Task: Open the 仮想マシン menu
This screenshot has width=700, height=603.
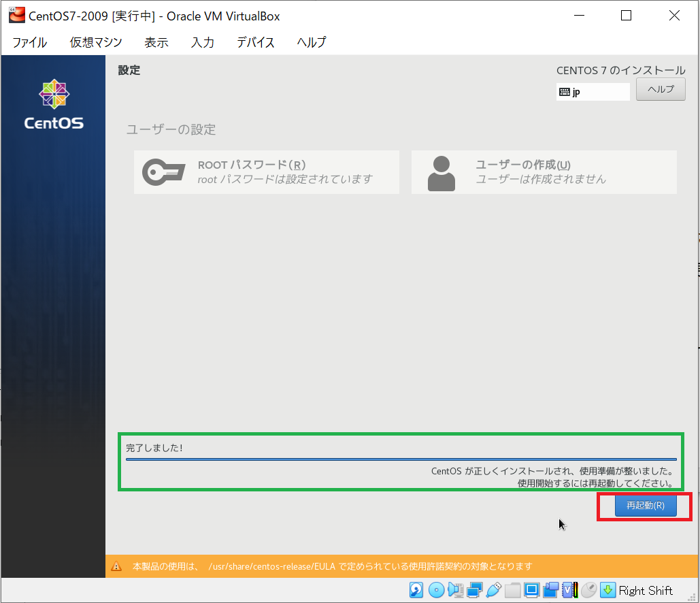Action: click(95, 42)
